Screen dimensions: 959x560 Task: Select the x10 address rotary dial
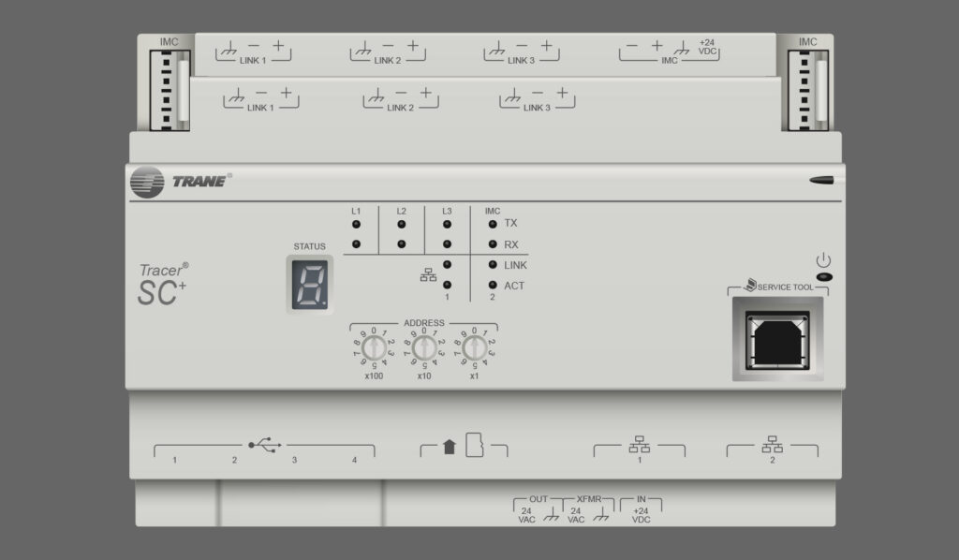(424, 348)
